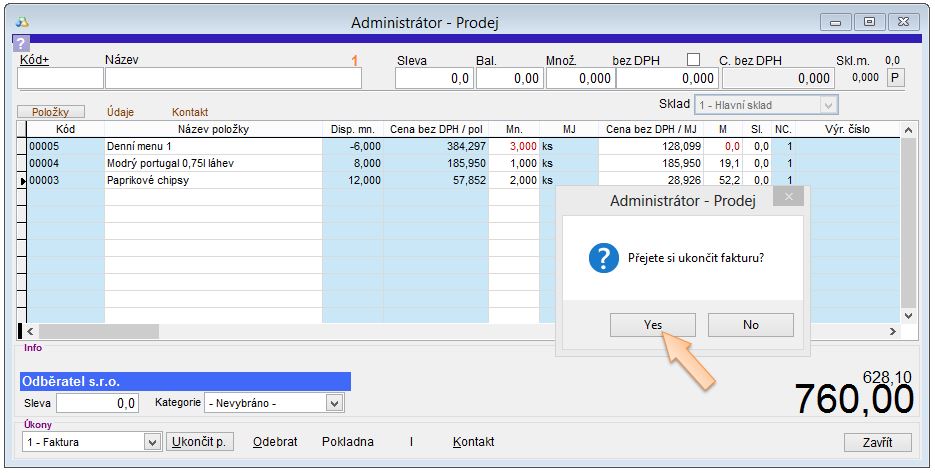935x473 pixels.
Task: Expand the Kategorie dropdown
Action: (335, 403)
